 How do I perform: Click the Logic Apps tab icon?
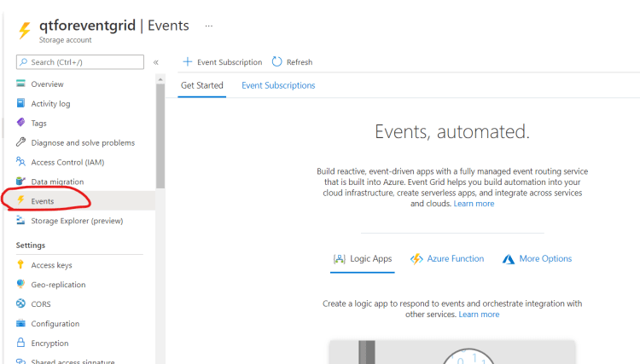coord(339,259)
